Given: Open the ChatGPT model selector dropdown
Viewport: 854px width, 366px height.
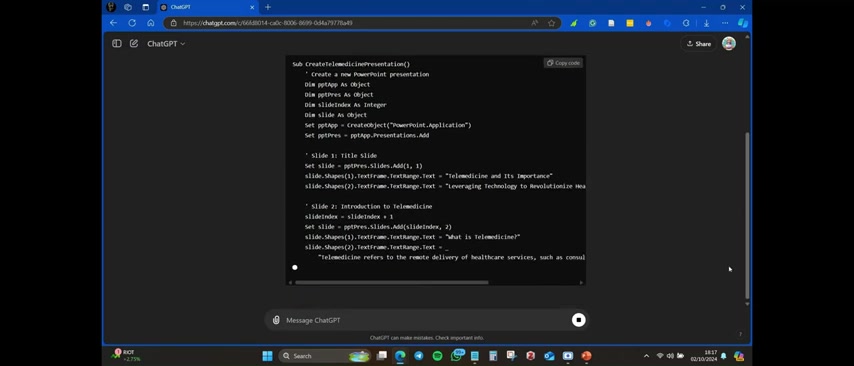Looking at the screenshot, I should [x=166, y=44].
